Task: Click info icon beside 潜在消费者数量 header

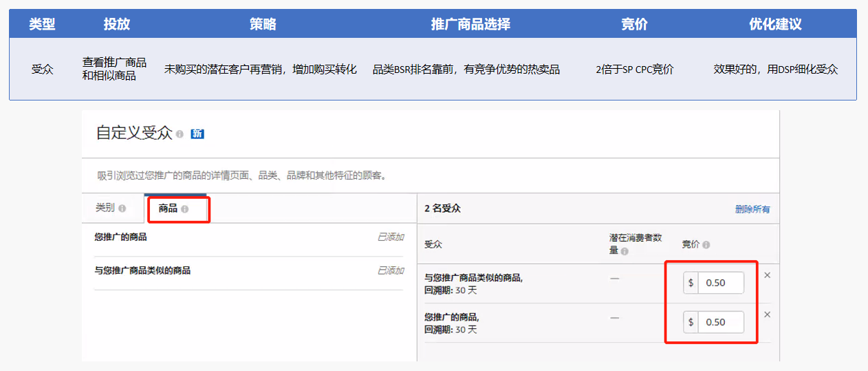Action: [x=625, y=252]
